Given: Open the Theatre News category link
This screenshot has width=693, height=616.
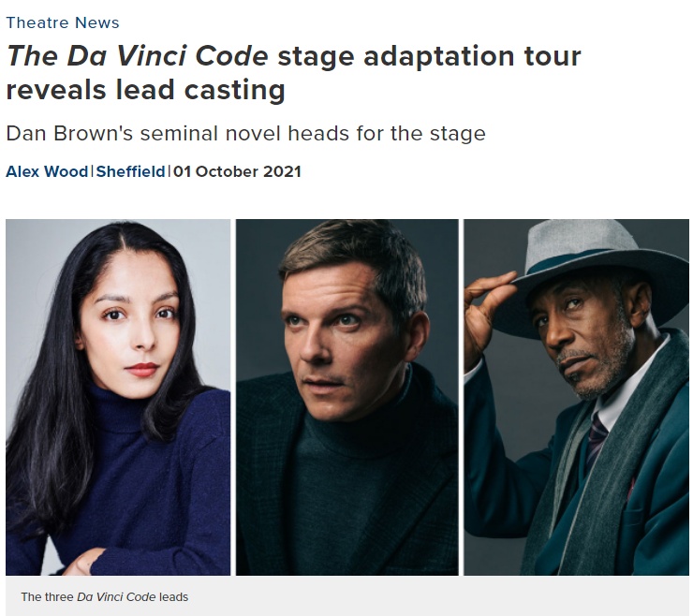Looking at the screenshot, I should tap(63, 22).
